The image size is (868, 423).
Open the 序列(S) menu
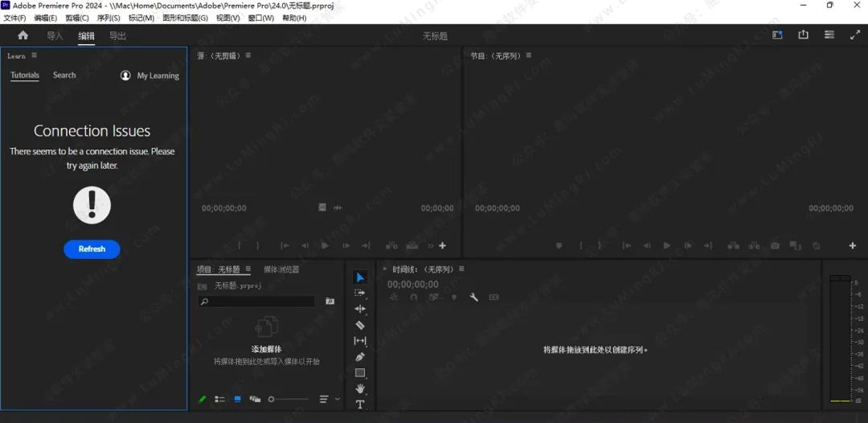click(x=108, y=18)
